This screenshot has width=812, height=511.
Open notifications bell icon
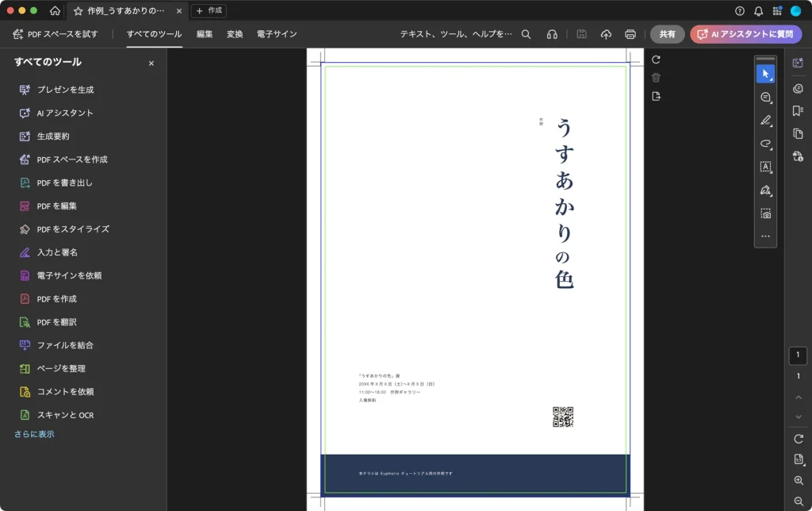[758, 11]
